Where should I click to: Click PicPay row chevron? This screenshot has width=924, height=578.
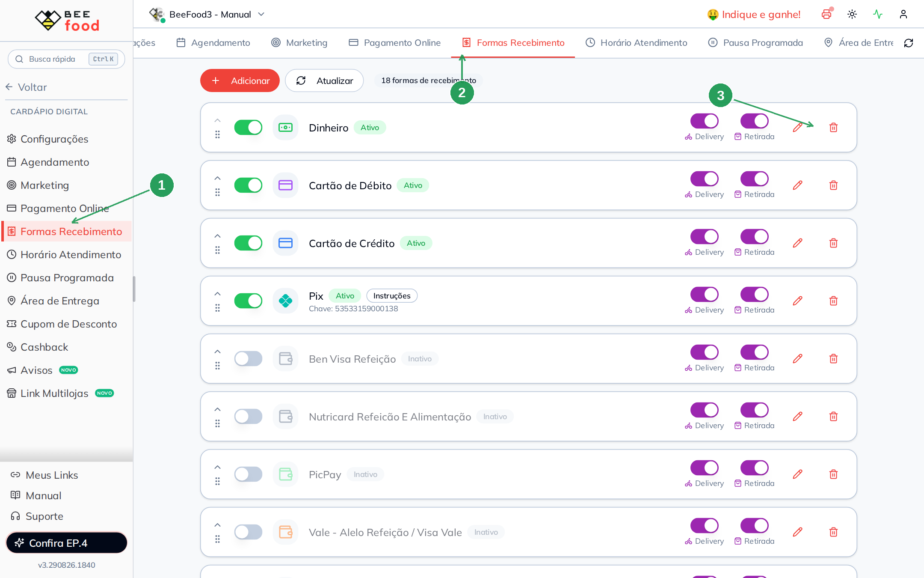coord(217,467)
